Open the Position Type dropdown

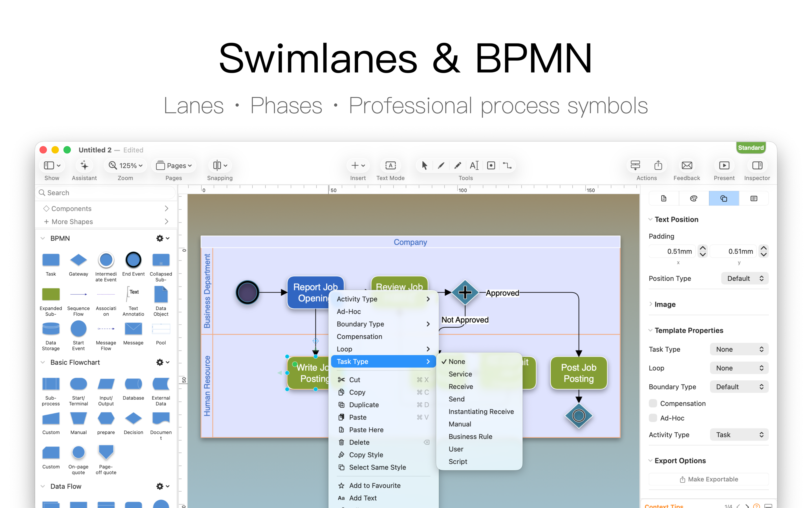(745, 279)
